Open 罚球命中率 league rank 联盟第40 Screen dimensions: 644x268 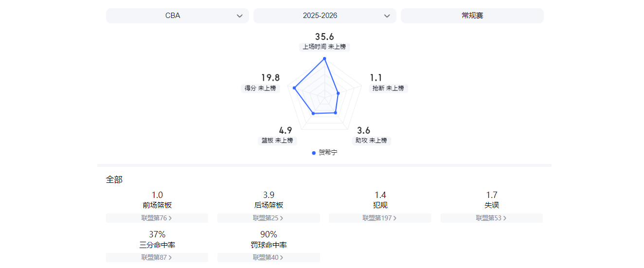(x=268, y=257)
